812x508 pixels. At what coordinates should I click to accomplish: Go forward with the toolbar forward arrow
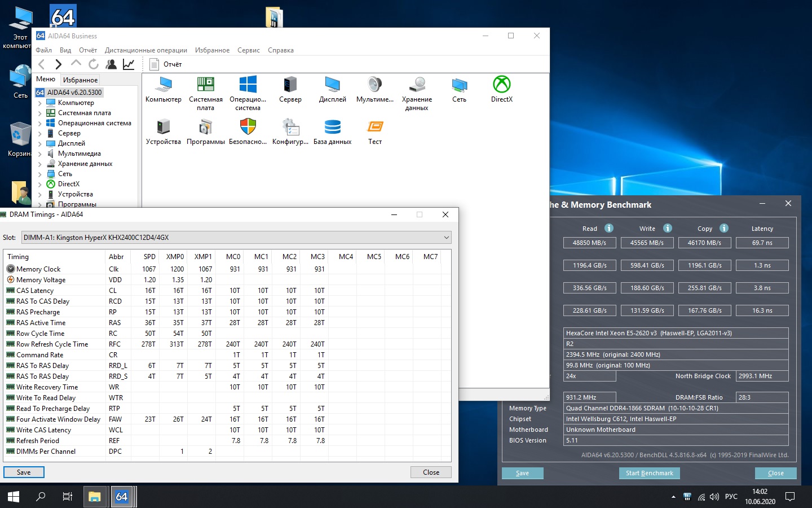point(59,64)
